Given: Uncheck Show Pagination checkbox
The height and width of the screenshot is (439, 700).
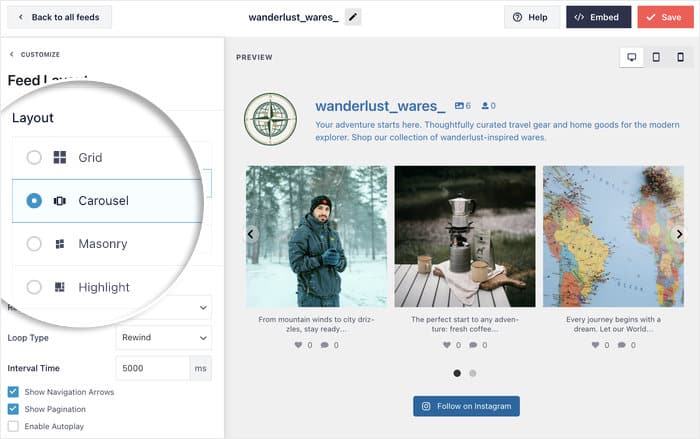Looking at the screenshot, I should 13,409.
